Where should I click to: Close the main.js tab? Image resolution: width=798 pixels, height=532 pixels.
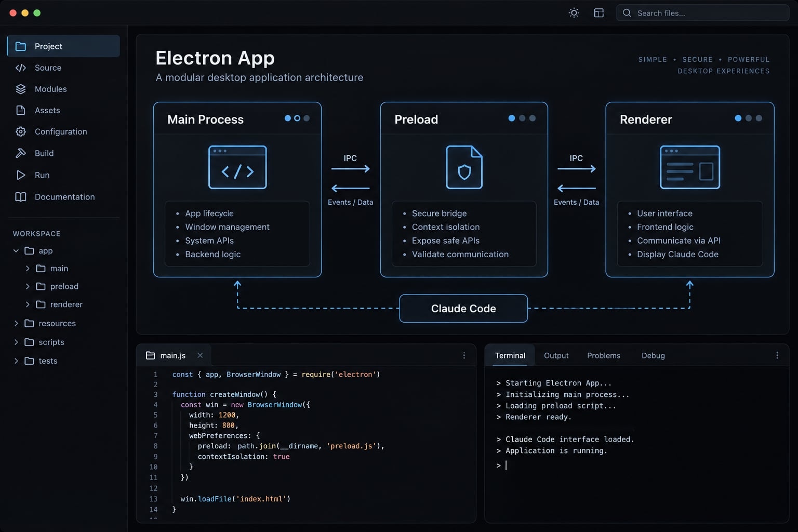(200, 355)
